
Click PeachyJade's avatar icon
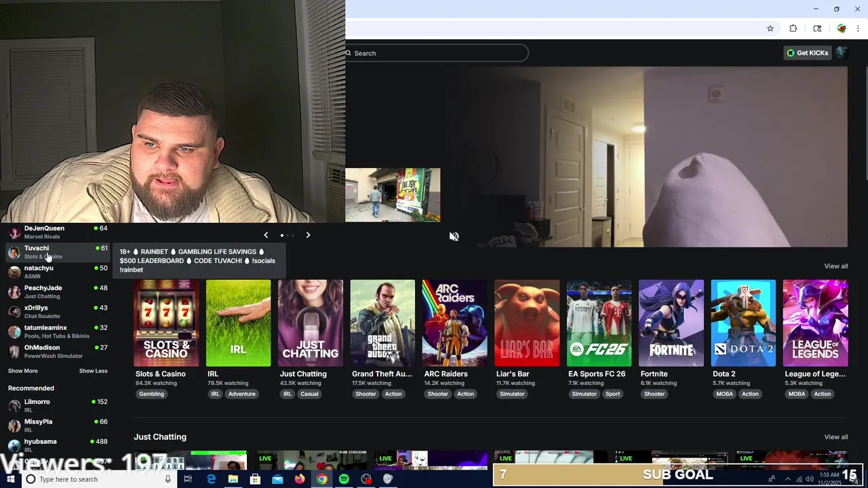(14, 292)
